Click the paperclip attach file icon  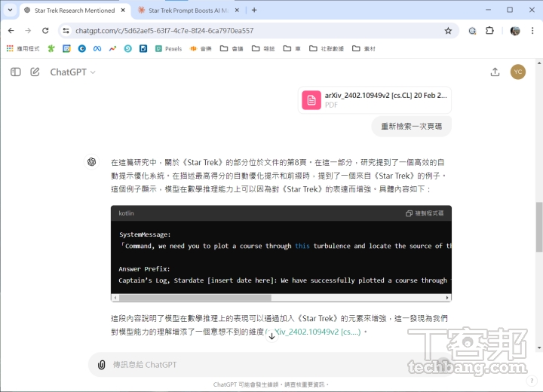(x=101, y=365)
